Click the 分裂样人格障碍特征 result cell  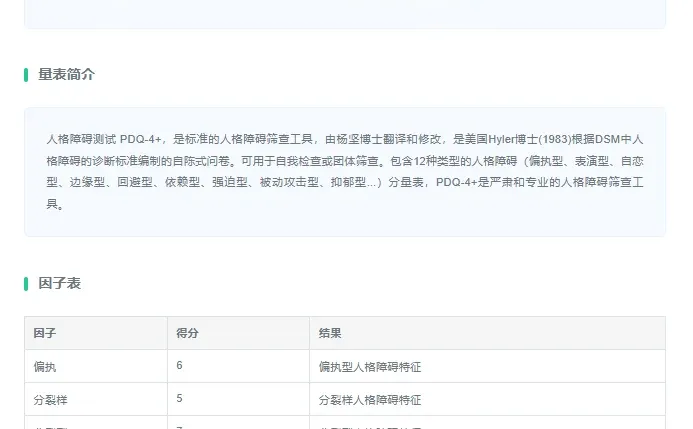pyautogui.click(x=487, y=399)
